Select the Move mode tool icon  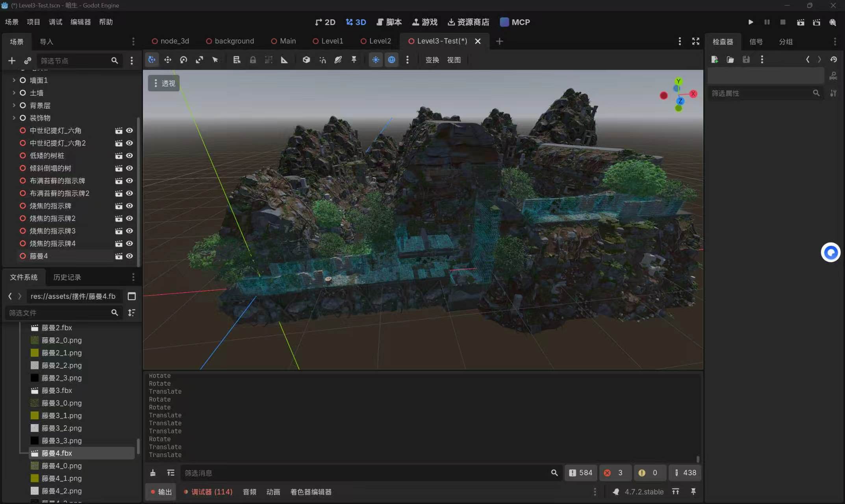click(168, 60)
